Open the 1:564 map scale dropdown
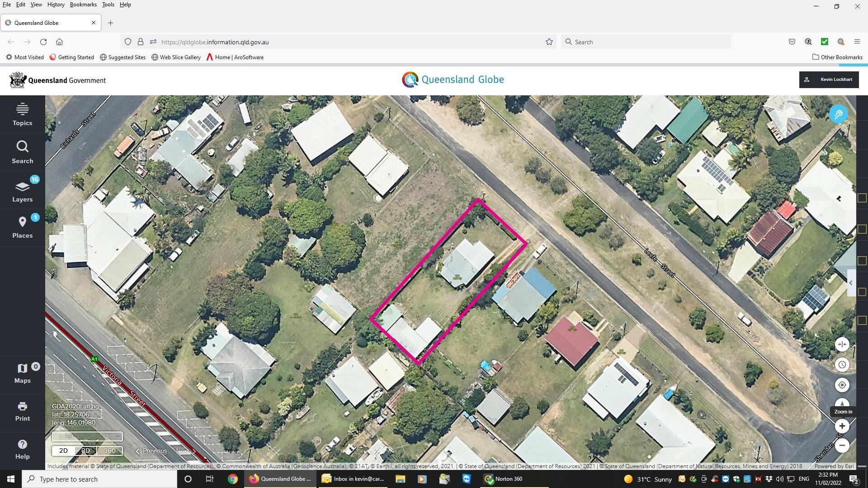This screenshot has width=868, height=488. pos(87,436)
